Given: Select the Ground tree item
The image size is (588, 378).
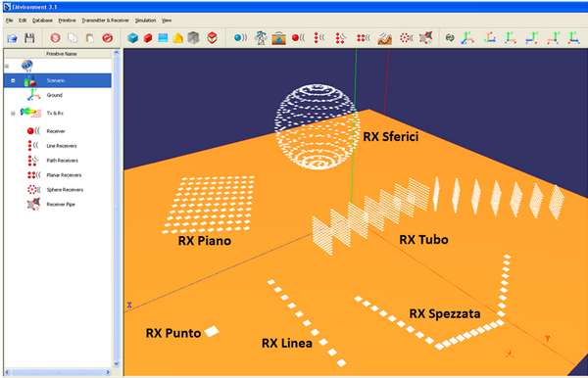Looking at the screenshot, I should (54, 95).
